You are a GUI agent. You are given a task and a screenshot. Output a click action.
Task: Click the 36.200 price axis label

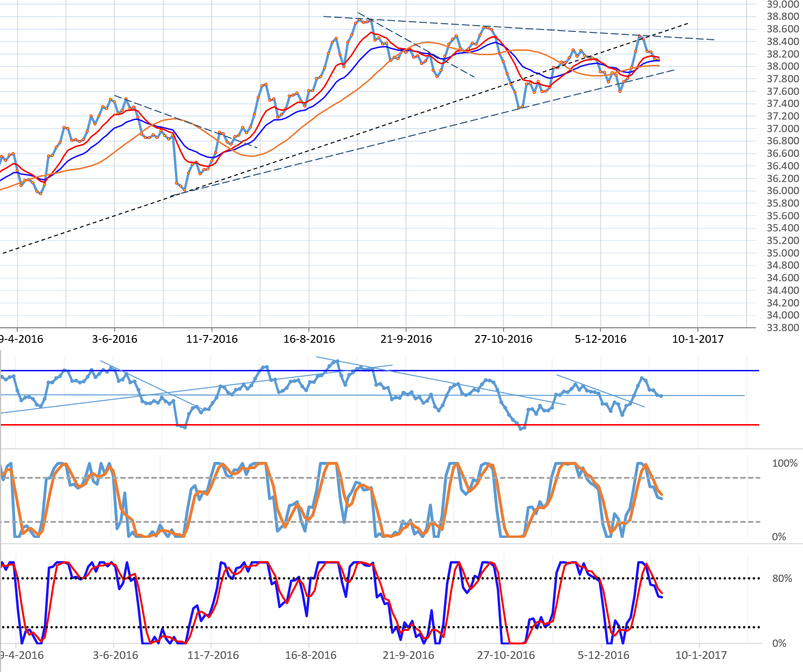(x=783, y=179)
